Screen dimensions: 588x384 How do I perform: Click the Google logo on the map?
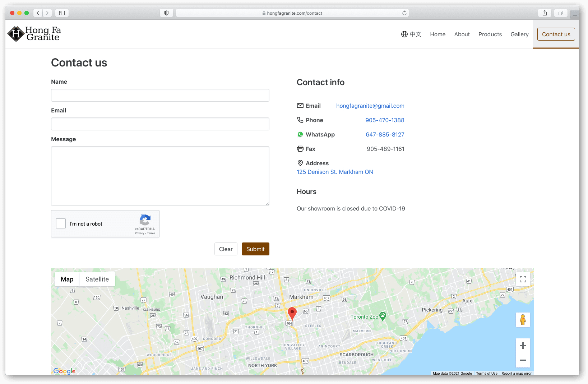point(64,371)
